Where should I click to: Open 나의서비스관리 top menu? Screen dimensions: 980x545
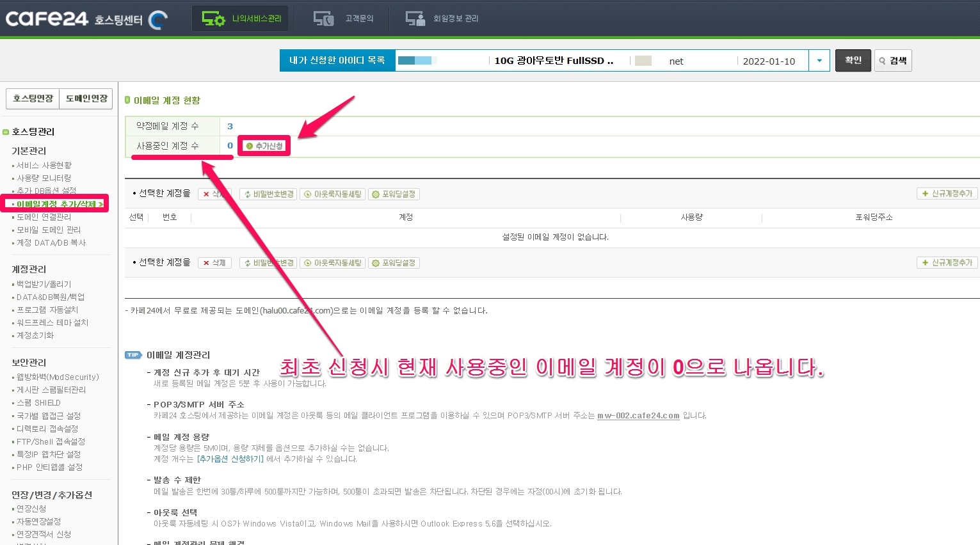[x=241, y=19]
